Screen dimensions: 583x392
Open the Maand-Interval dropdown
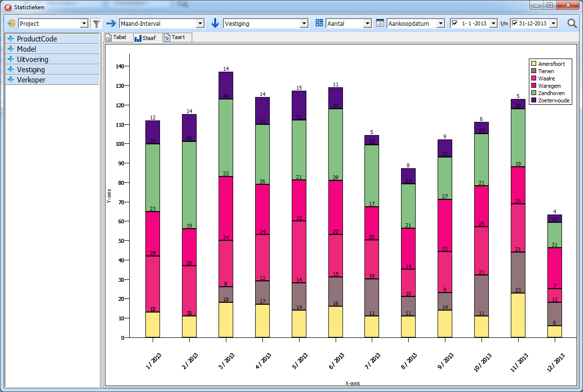click(x=200, y=23)
